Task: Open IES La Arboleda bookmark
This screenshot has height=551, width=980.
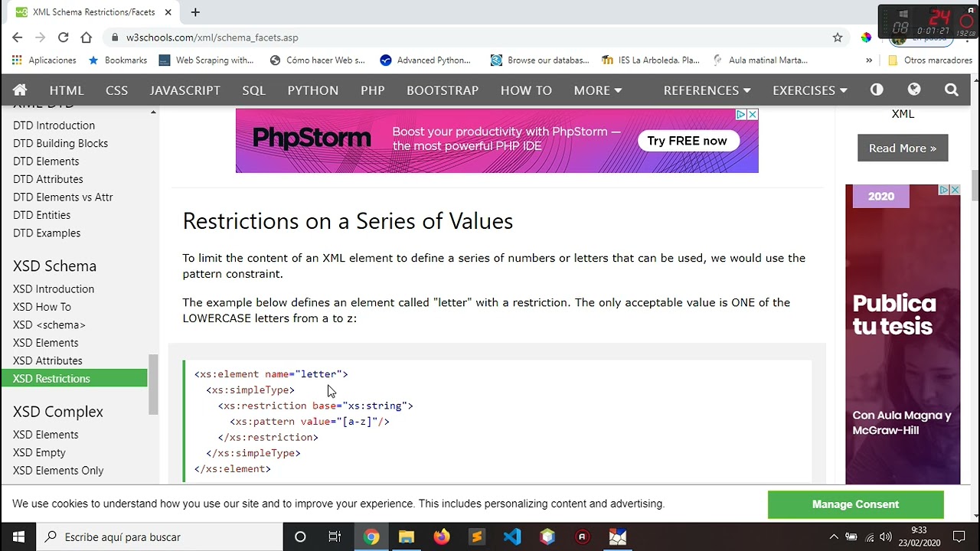Action: point(651,60)
